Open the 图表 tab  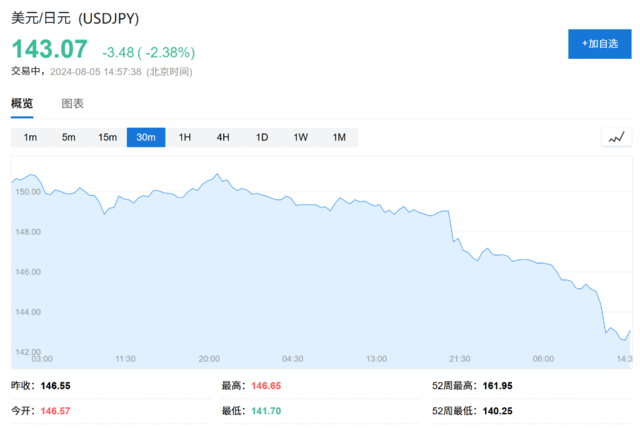tap(72, 104)
